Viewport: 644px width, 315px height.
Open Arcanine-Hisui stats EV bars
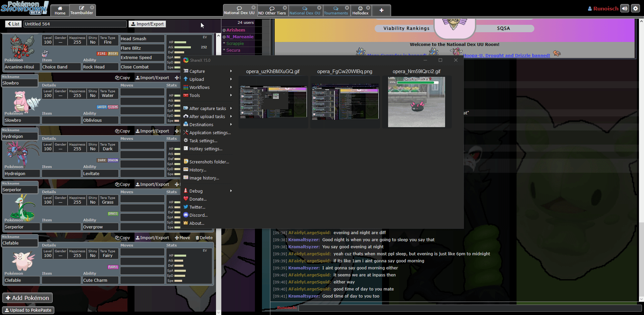(189, 52)
